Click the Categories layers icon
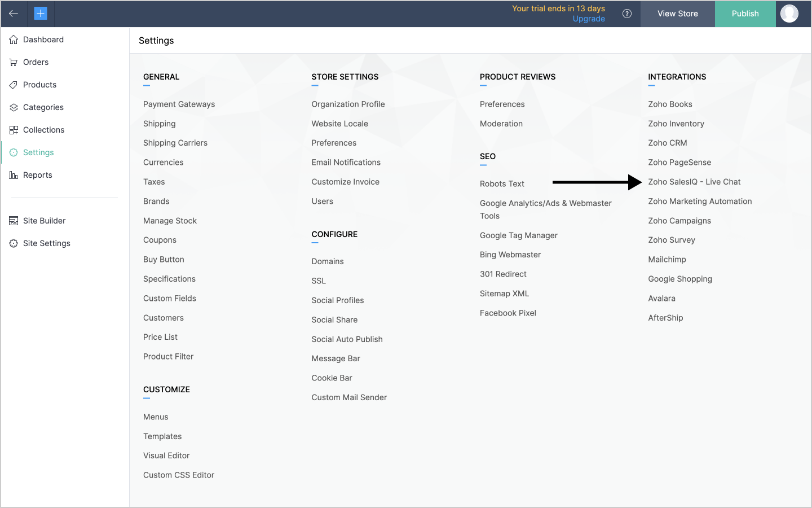This screenshot has width=812, height=508. [x=14, y=107]
